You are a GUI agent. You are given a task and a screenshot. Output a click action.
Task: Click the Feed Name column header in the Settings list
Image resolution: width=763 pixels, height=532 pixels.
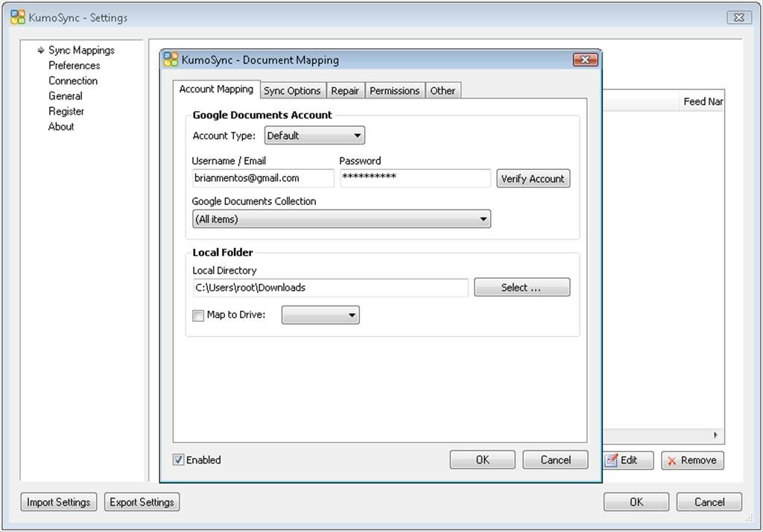(702, 101)
